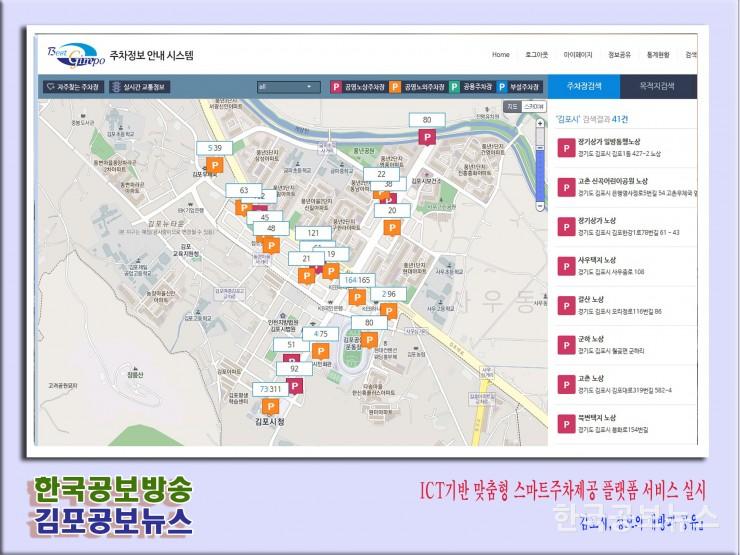This screenshot has height=555, width=740.
Task: Click P icon of 고촌 노상 result
Action: (x=566, y=385)
